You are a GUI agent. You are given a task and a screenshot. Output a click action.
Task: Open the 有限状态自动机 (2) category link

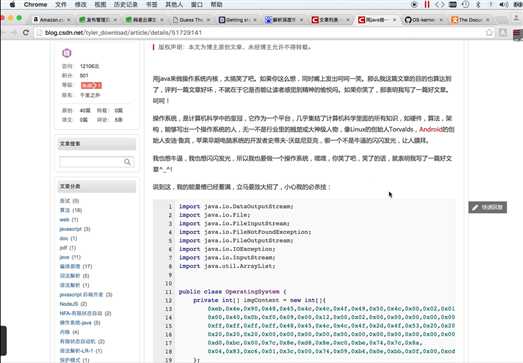point(82,341)
